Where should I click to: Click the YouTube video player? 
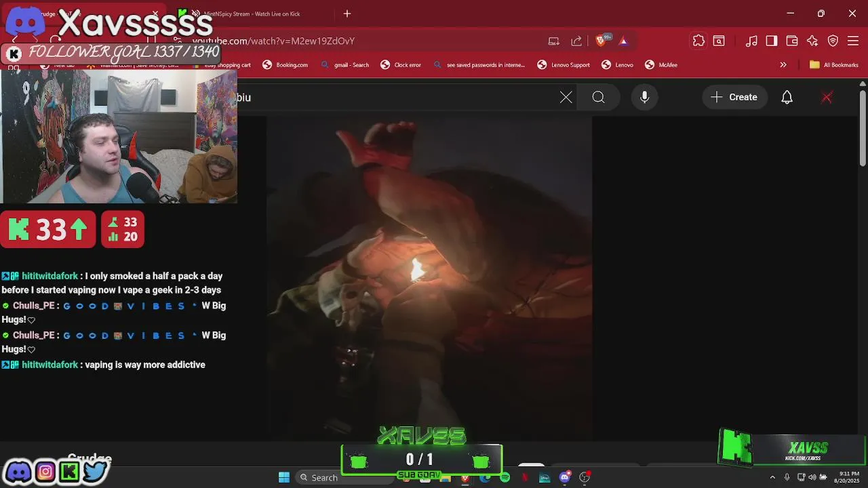pos(429,278)
